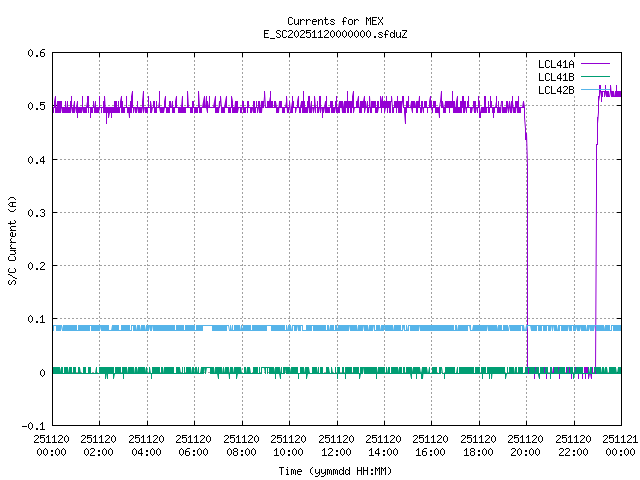This screenshot has width=640, height=480.
Task: Click the -0.1 tick on the y-axis
Action: 33,426
